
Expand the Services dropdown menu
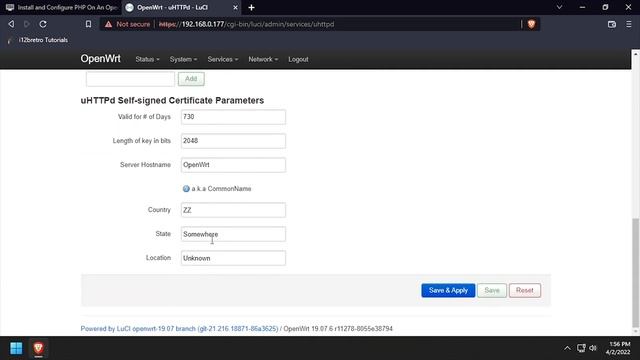click(223, 59)
